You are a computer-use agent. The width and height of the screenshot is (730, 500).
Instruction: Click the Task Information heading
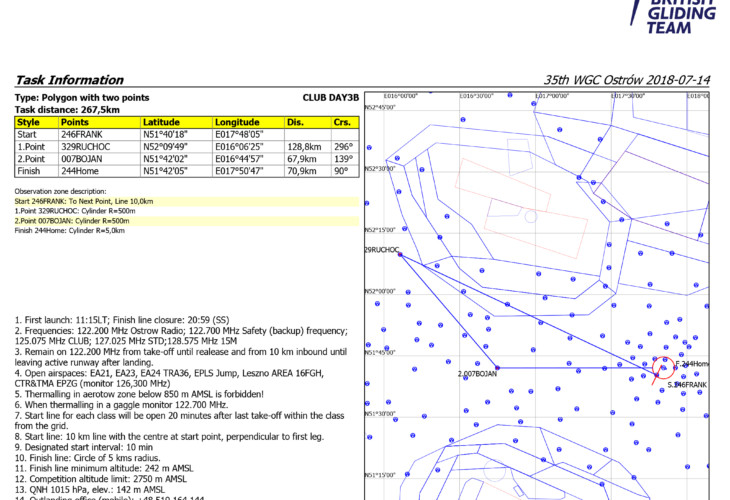coord(70,80)
